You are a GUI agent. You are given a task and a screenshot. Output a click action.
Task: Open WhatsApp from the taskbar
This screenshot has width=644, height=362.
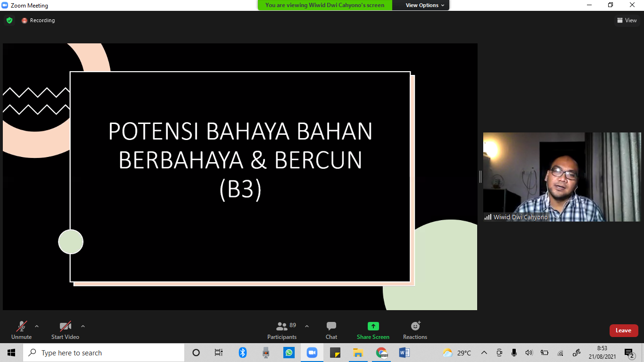289,353
